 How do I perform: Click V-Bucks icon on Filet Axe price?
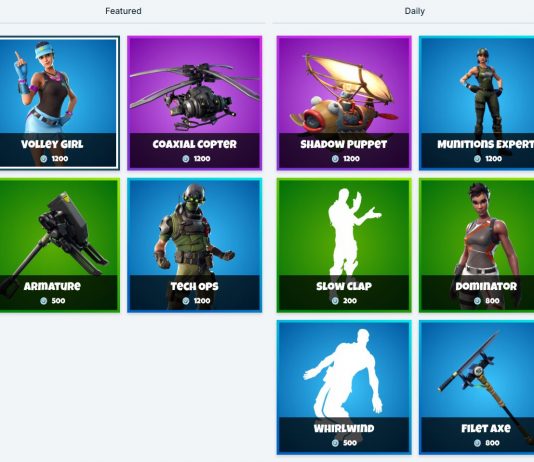477,443
